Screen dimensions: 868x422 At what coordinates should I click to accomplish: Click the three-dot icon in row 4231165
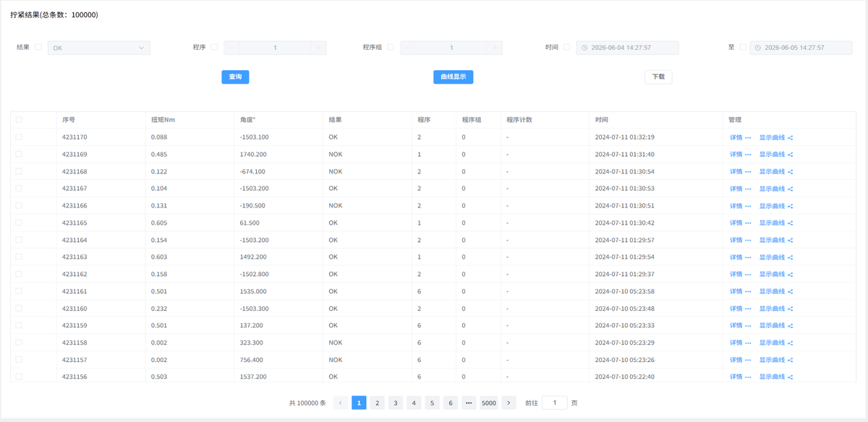point(748,223)
